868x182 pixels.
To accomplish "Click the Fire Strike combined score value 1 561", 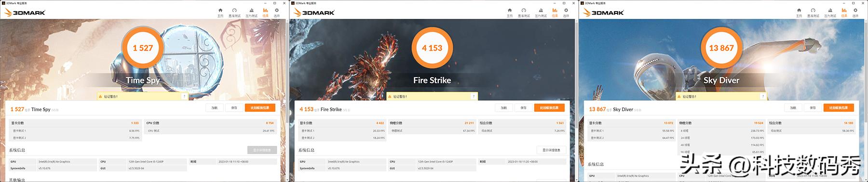I will [x=560, y=123].
